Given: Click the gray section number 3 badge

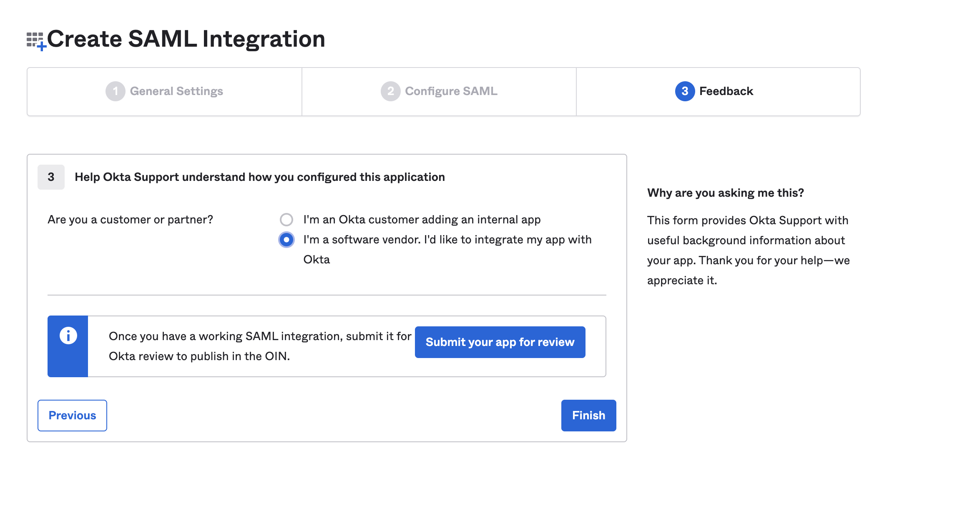Looking at the screenshot, I should 51,177.
